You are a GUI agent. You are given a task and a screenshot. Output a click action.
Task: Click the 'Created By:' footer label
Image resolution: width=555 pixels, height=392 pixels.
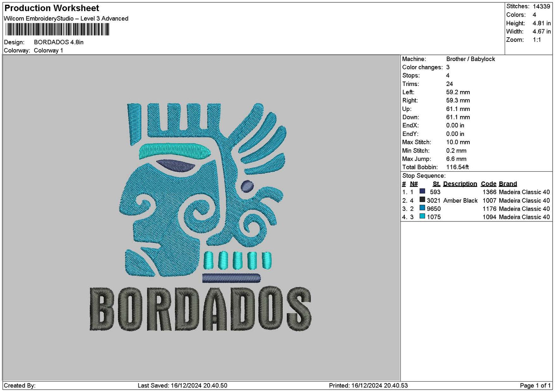pos(20,385)
